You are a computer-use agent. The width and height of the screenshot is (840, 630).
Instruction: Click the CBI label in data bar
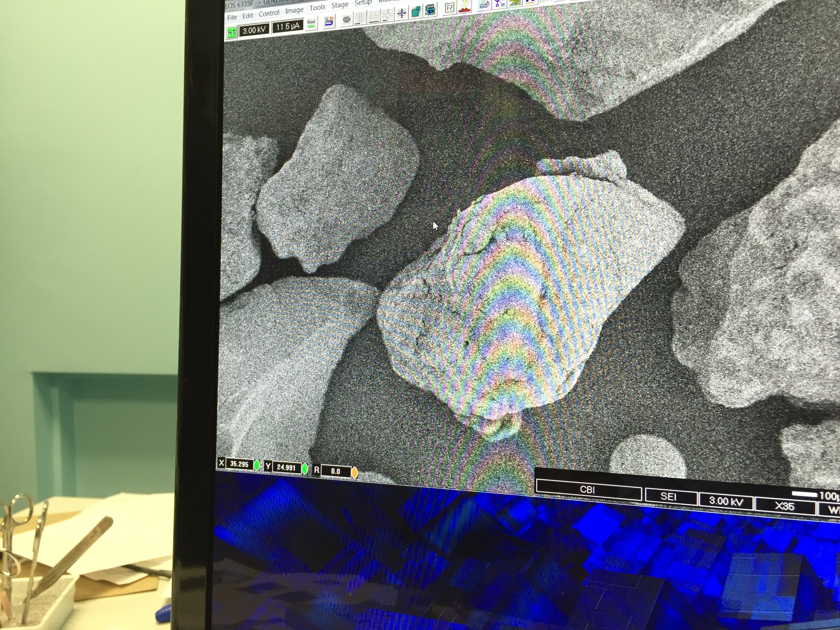[588, 490]
